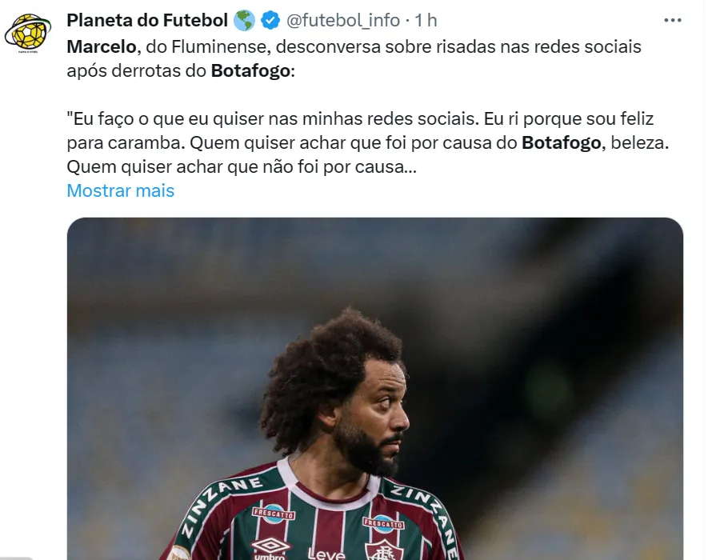Click the left Frescatto badge on the shirt

point(274,514)
